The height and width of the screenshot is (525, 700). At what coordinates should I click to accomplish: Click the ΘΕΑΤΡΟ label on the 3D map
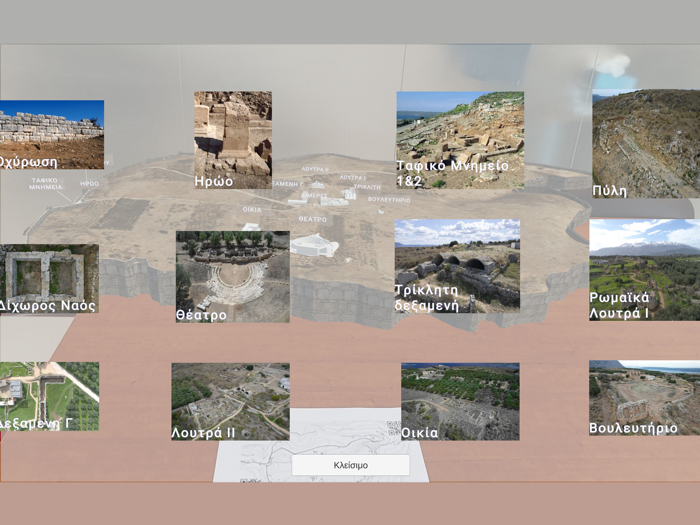(x=312, y=219)
